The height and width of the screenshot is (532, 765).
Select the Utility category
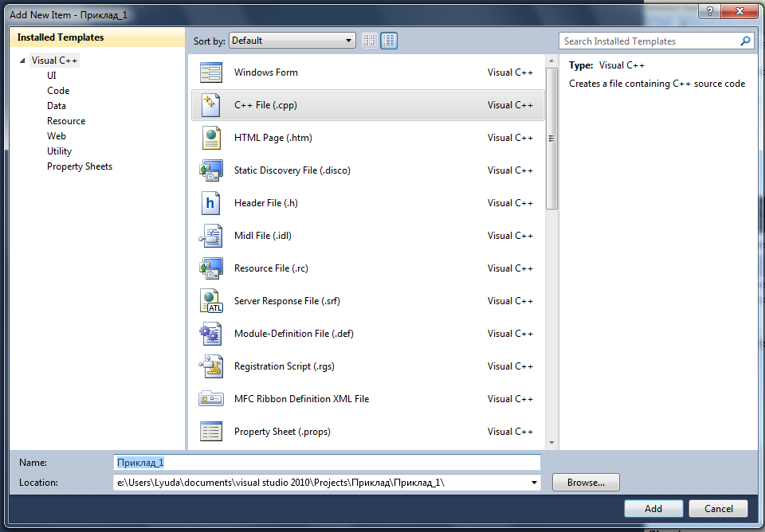point(60,151)
